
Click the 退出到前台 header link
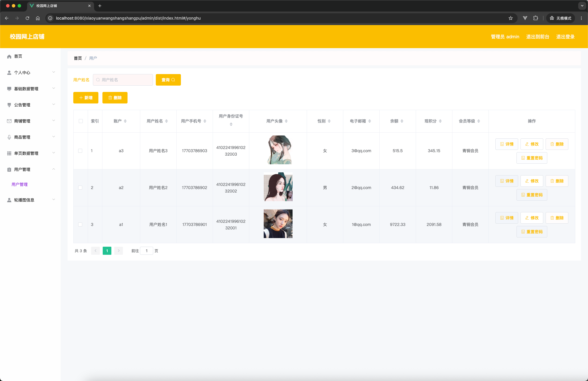point(538,37)
